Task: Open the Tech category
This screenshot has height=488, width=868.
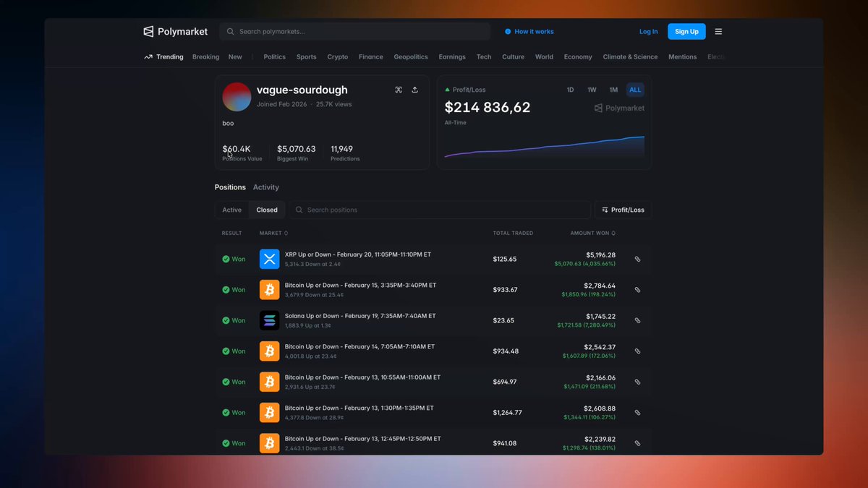Action: pos(484,56)
